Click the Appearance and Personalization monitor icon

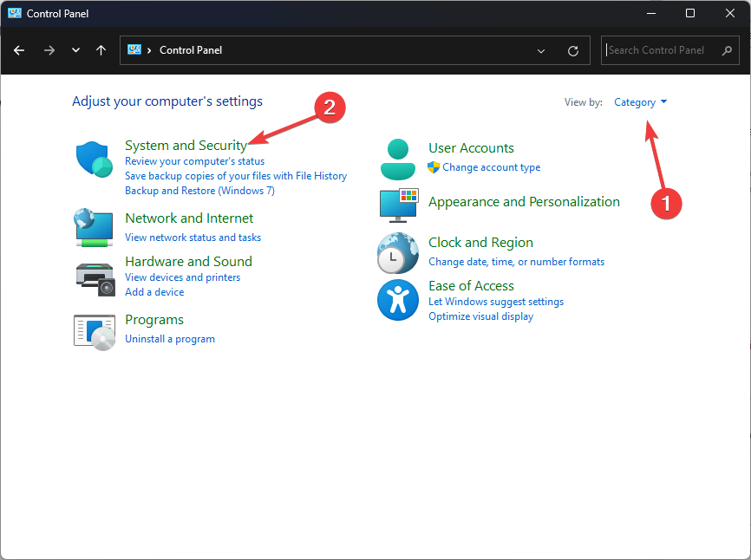click(398, 205)
